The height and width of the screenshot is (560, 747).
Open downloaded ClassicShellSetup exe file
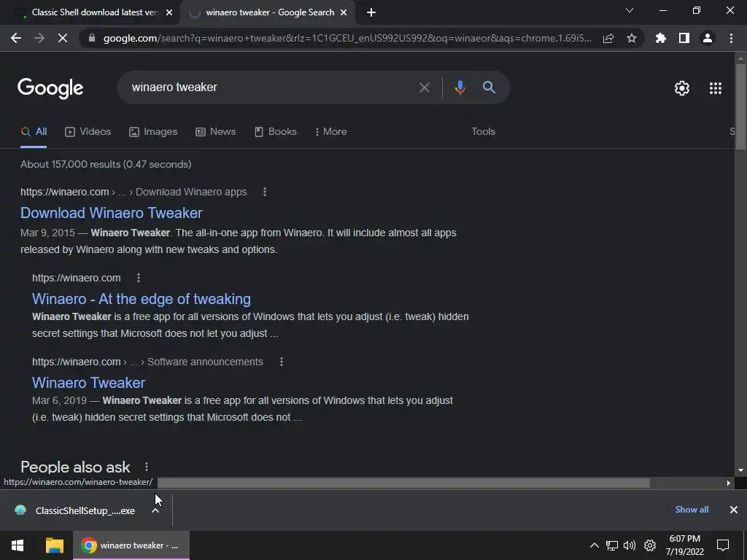[76, 510]
